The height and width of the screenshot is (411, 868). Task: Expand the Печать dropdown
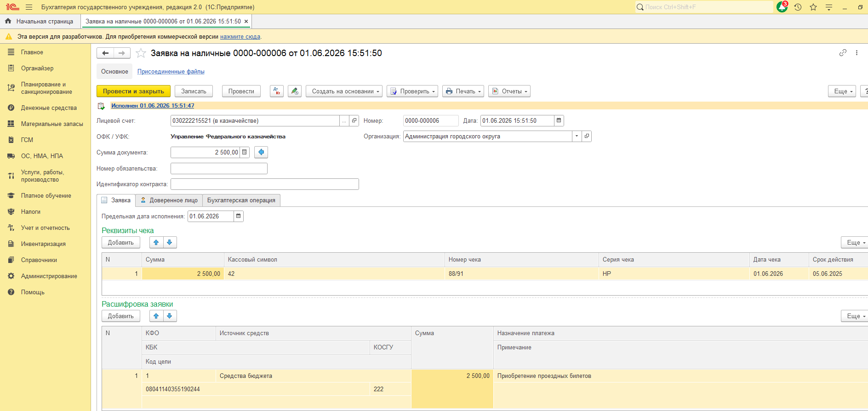click(463, 91)
